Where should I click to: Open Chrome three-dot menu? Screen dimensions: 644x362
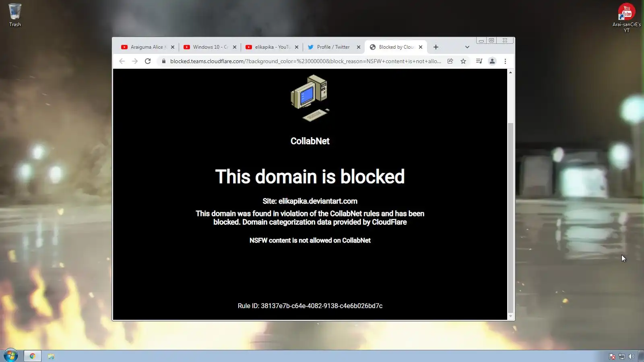[505, 61]
